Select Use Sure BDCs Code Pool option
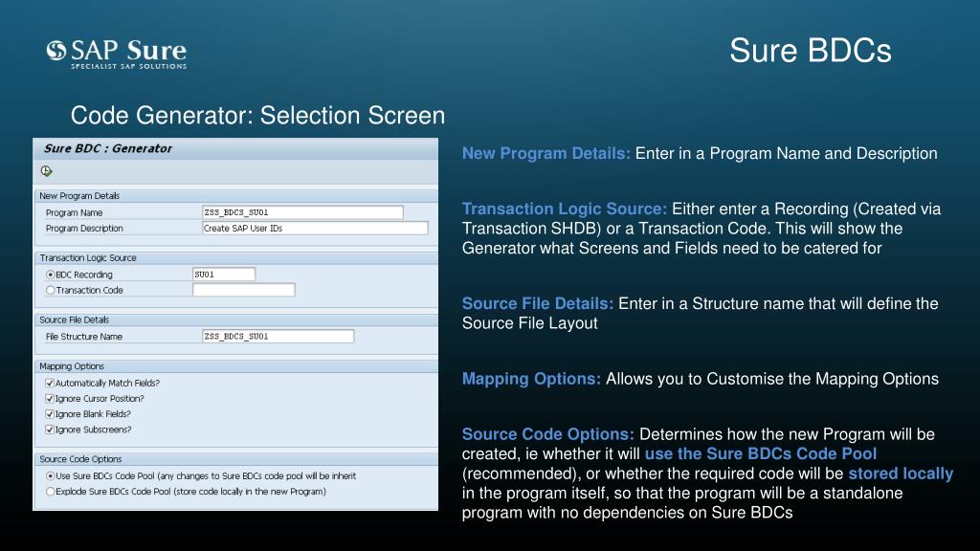This screenshot has width=980, height=551. 51,476
